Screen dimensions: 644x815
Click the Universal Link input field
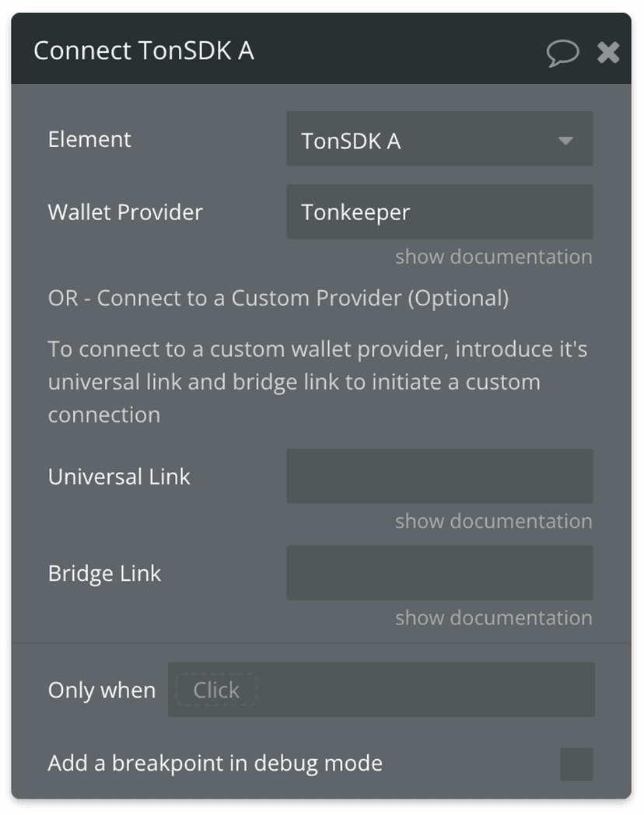pos(439,476)
